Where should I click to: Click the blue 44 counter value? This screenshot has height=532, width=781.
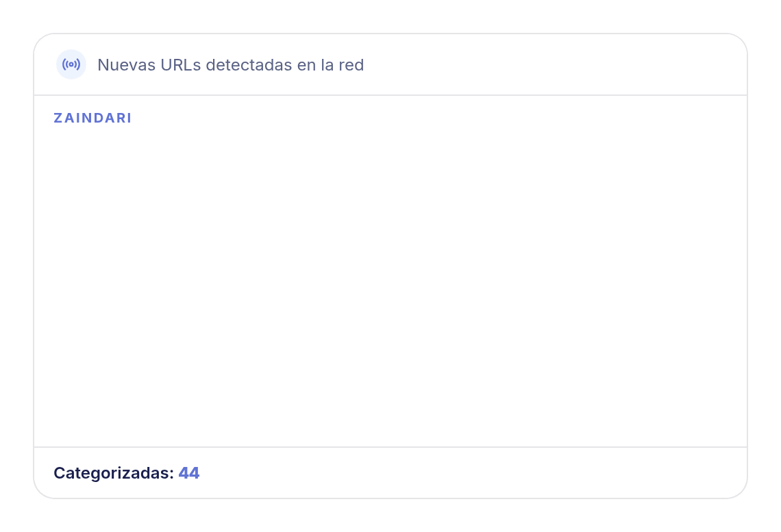(189, 473)
